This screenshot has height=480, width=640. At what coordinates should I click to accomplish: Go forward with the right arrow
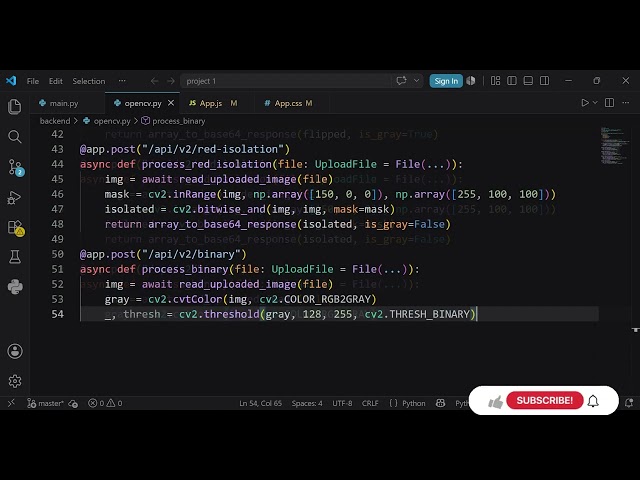(171, 81)
